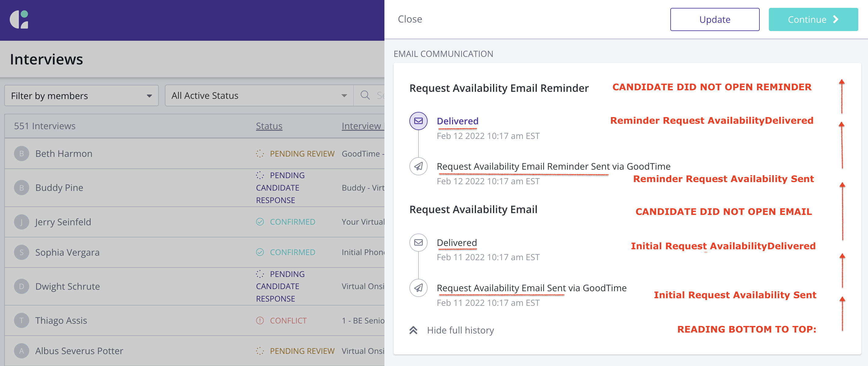Click the GoodTime logo icon
This screenshot has width=868, height=366.
(19, 19)
